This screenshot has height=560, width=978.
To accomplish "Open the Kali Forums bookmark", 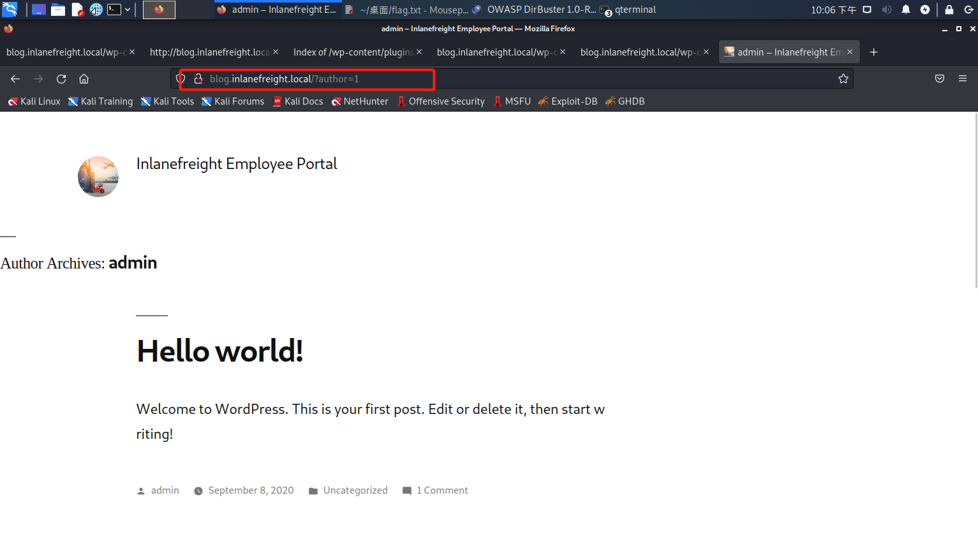I will click(x=233, y=101).
